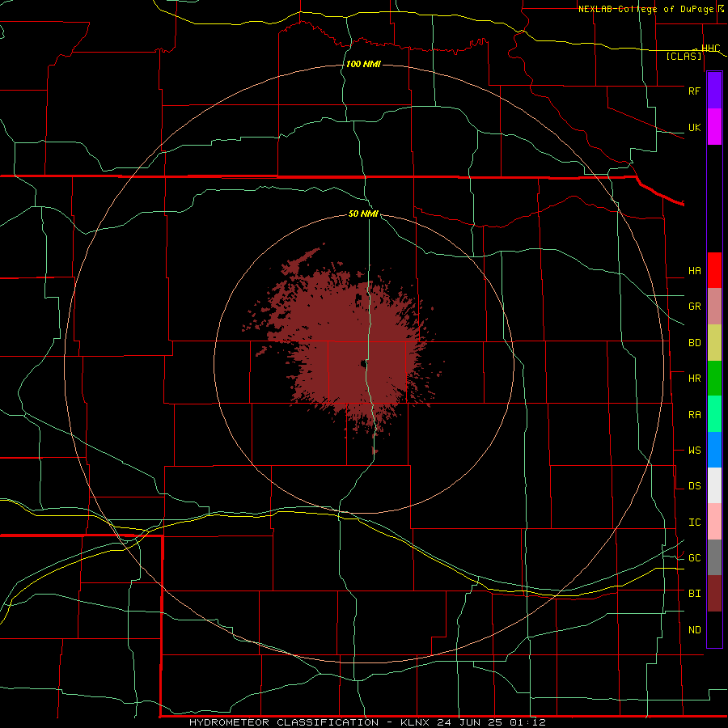
Task: Click the GC legend label
Action: click(694, 558)
